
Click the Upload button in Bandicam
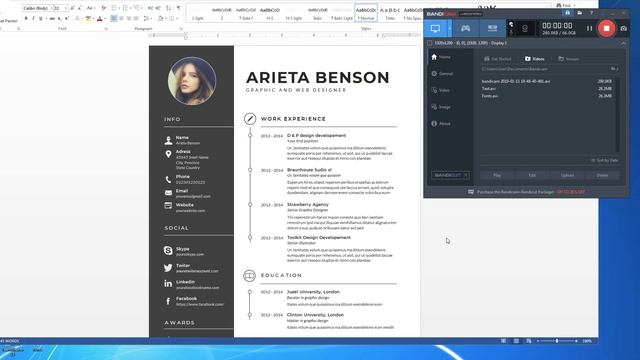pos(567,175)
